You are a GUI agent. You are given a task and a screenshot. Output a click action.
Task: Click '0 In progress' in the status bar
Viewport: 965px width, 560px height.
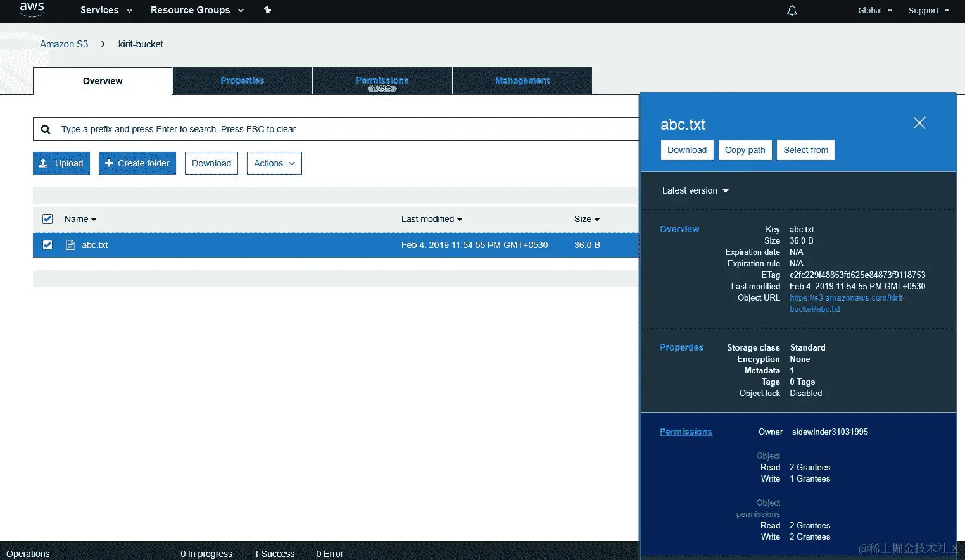point(206,554)
